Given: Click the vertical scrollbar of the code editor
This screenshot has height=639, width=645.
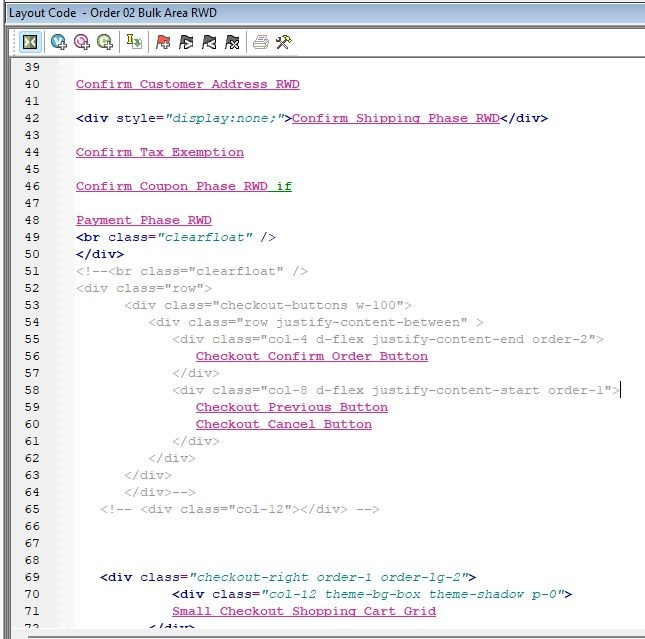Looking at the screenshot, I should point(638,300).
